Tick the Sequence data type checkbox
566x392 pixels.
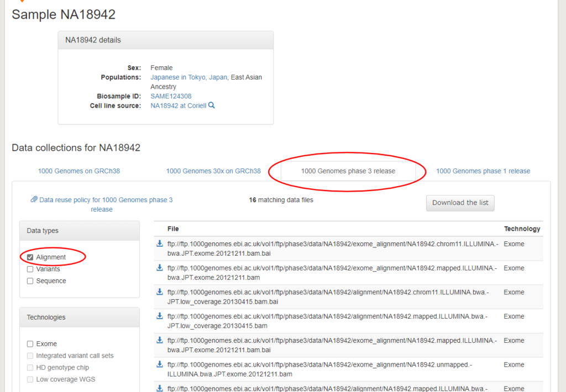pos(30,281)
